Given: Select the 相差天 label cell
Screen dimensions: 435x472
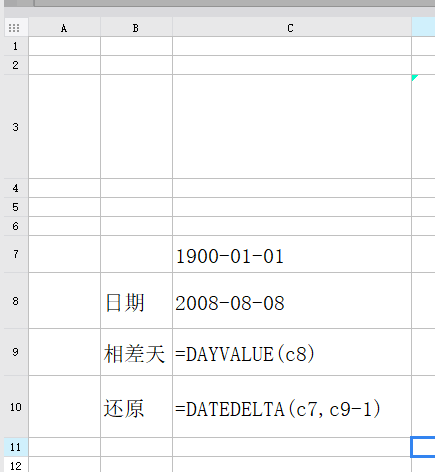Looking at the screenshot, I should (x=136, y=352).
